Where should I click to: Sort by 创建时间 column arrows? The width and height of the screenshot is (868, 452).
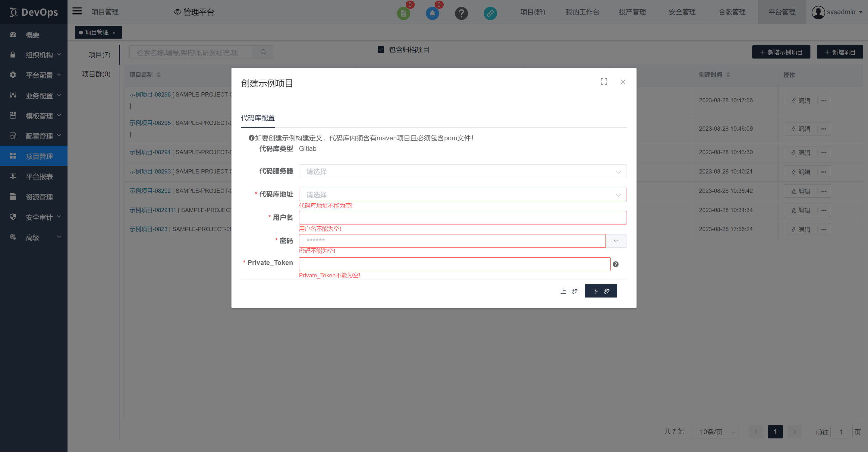(728, 75)
